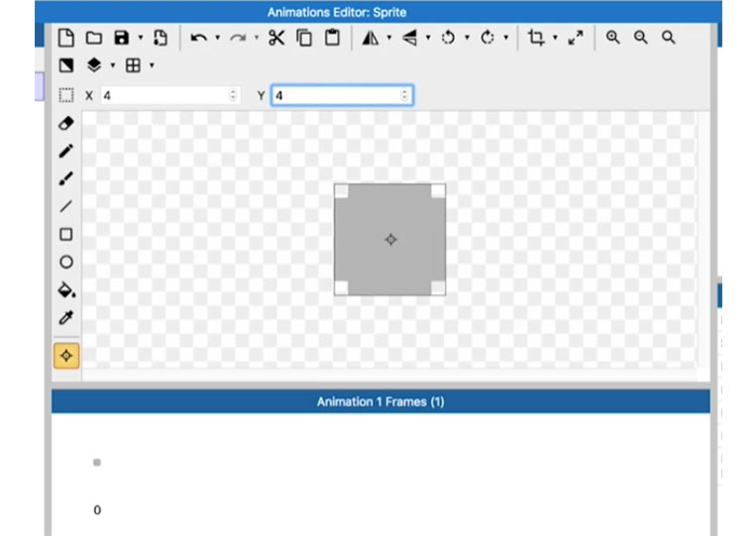Click the origin crosshair on the sprite
The height and width of the screenshot is (536, 756).
click(390, 240)
